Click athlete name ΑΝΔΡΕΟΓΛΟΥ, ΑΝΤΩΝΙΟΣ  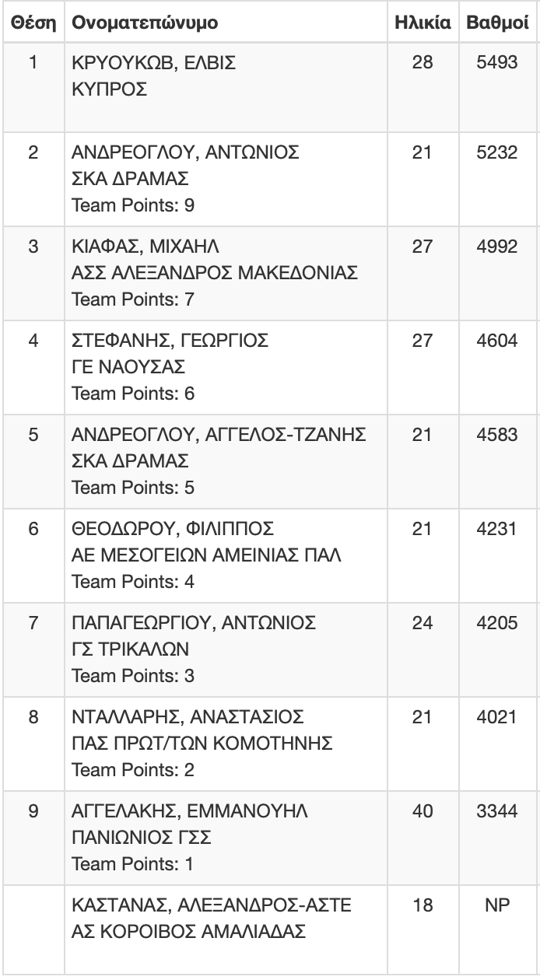coord(185,152)
